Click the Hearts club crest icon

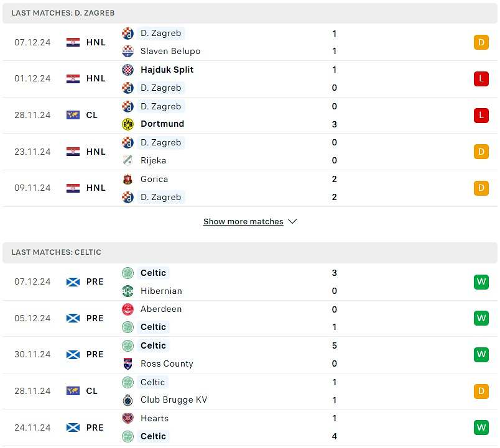[128, 418]
